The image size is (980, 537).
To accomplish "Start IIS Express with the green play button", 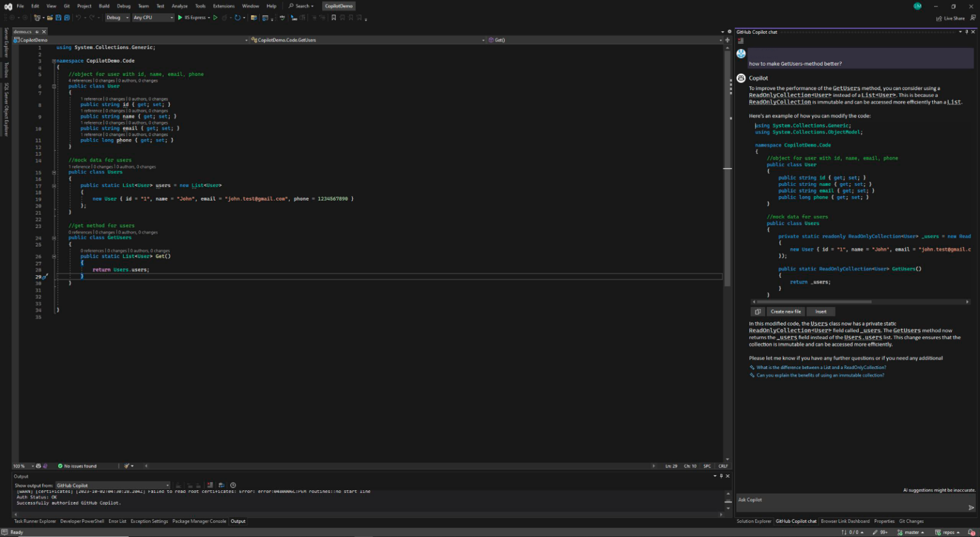I will click(x=180, y=18).
